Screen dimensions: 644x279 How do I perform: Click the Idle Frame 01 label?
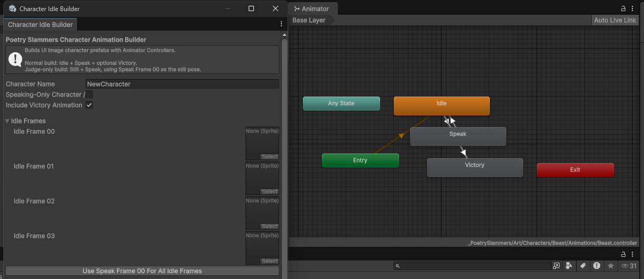tap(34, 166)
